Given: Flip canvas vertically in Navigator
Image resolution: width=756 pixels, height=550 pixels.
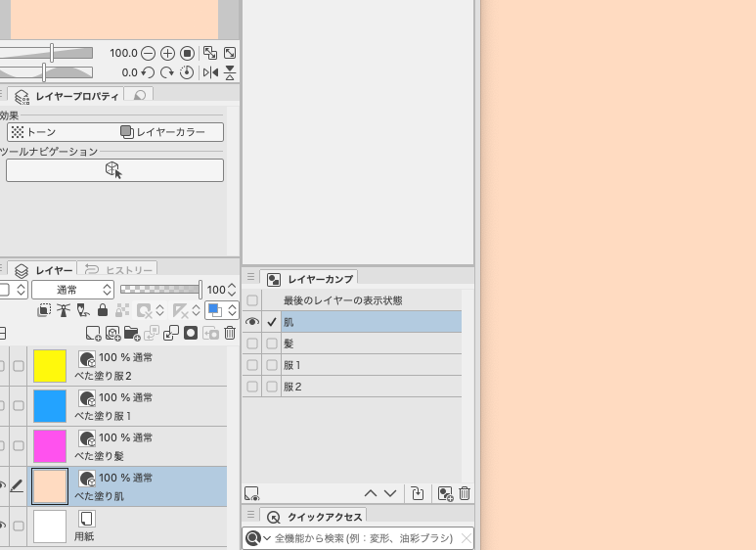Looking at the screenshot, I should click(x=230, y=72).
